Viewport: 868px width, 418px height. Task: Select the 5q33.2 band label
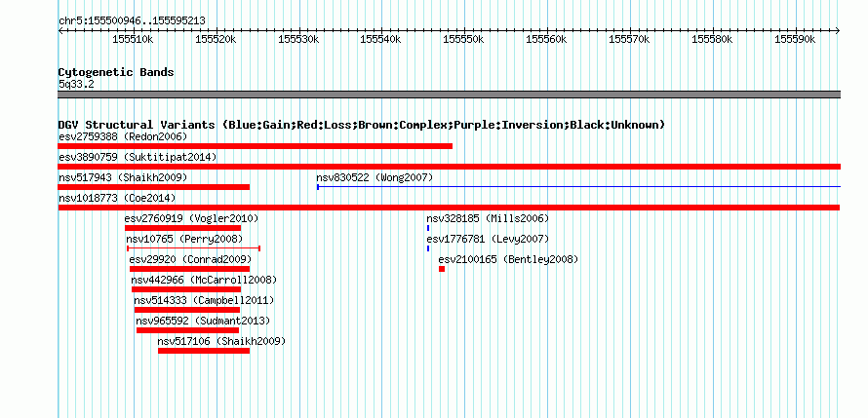pyautogui.click(x=76, y=84)
